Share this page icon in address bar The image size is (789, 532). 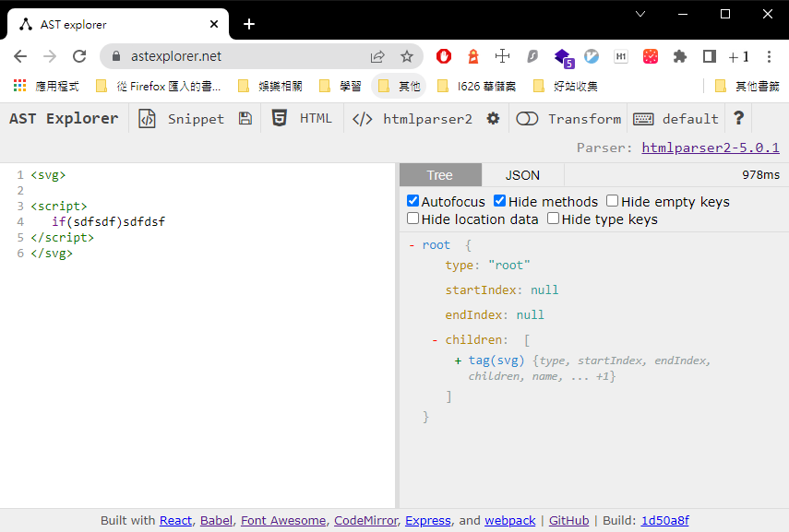click(377, 56)
